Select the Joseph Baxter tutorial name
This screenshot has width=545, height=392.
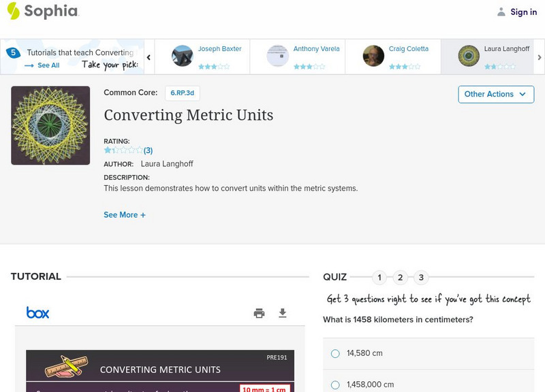point(219,49)
